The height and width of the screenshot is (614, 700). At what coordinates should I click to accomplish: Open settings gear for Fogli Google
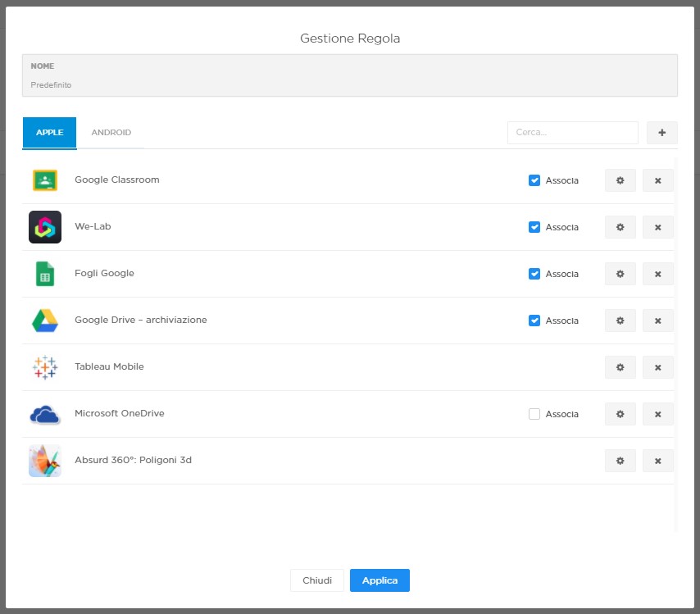pyautogui.click(x=620, y=274)
